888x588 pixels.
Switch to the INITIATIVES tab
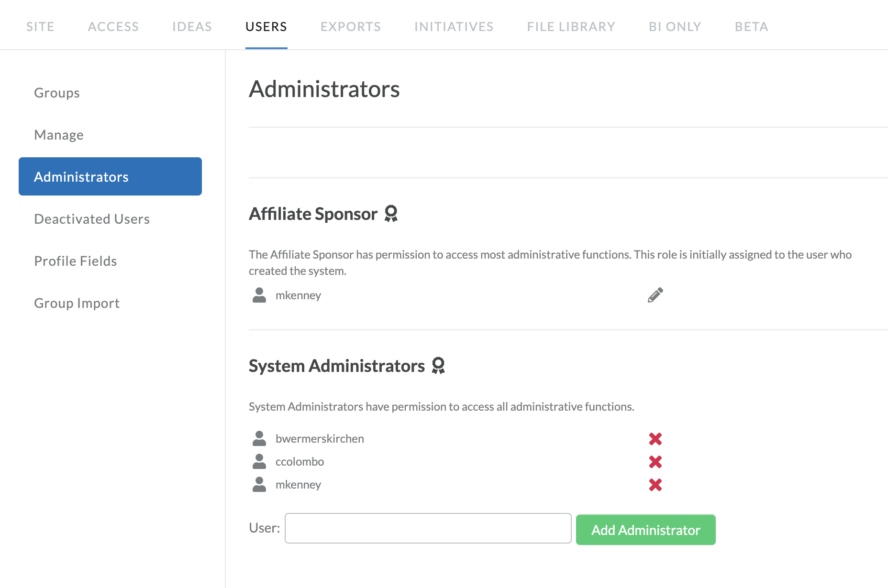pyautogui.click(x=454, y=27)
